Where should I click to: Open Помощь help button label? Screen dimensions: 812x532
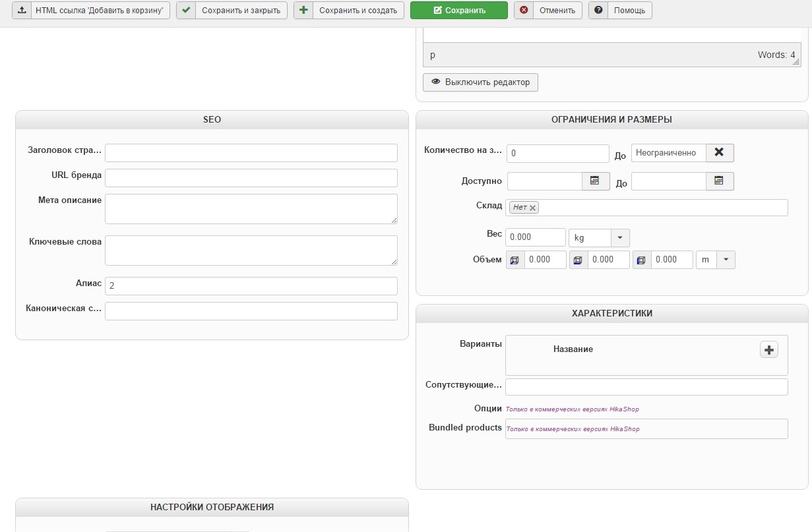click(x=629, y=11)
